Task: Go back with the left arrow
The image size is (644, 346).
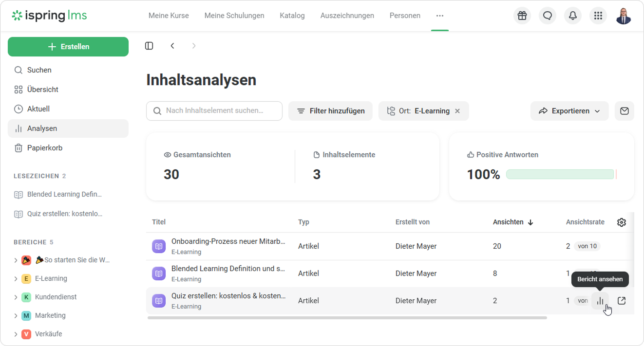Action: click(172, 46)
